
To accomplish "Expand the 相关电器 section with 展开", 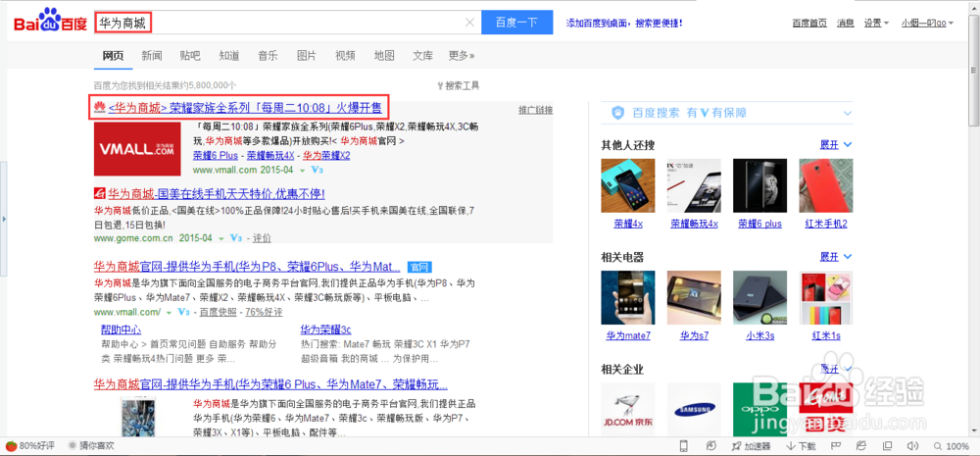I will point(836,257).
